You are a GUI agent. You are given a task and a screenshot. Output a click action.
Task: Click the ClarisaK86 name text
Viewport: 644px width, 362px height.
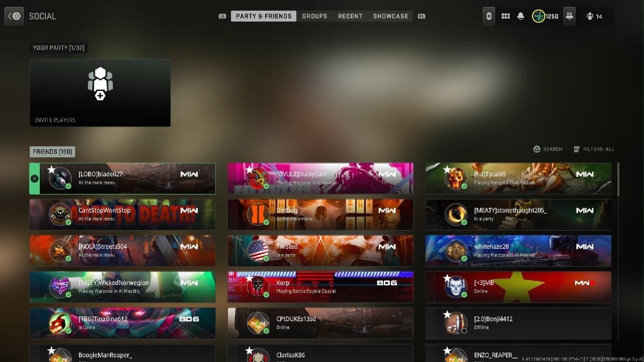tap(290, 355)
